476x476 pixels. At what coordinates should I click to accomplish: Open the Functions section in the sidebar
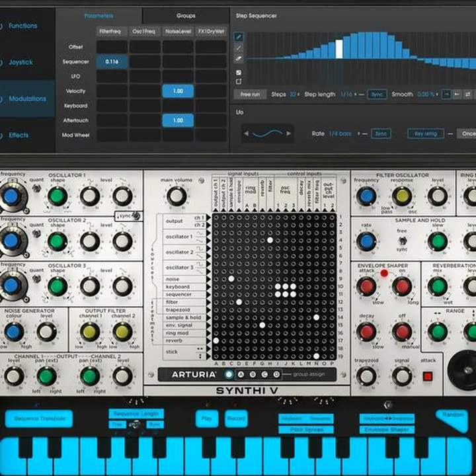pyautogui.click(x=22, y=26)
